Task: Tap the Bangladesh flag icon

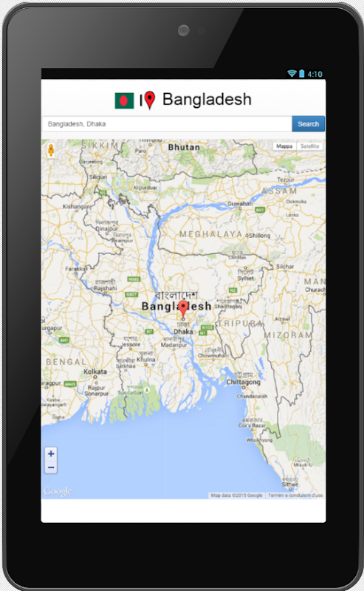Action: 124,100
